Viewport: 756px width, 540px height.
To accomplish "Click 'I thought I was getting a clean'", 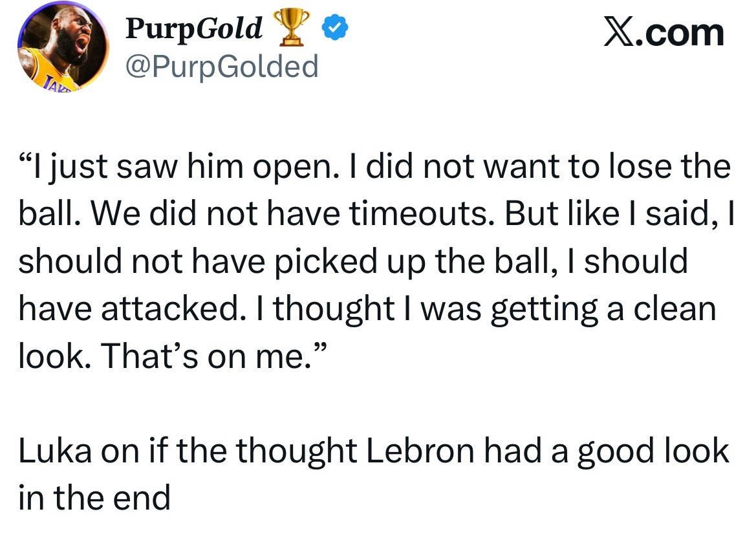I will [x=493, y=309].
